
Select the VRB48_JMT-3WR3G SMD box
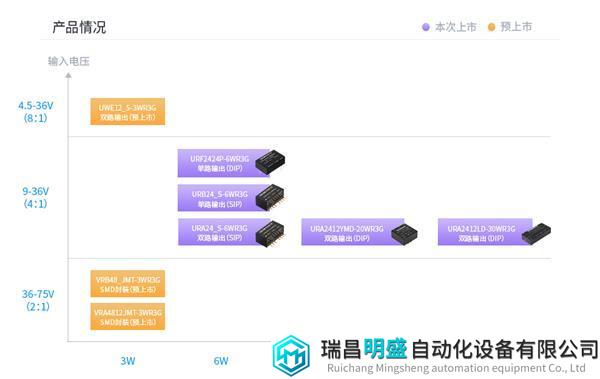click(x=128, y=284)
